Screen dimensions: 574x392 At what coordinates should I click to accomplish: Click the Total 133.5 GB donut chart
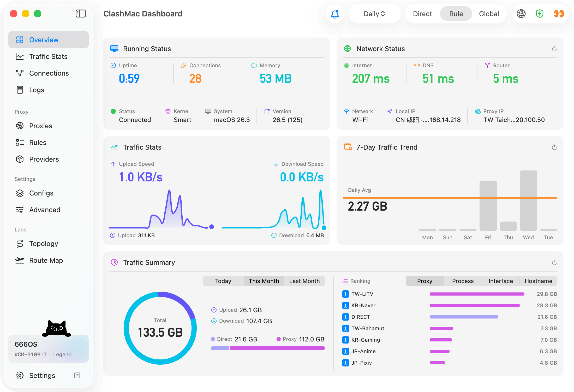(x=160, y=328)
